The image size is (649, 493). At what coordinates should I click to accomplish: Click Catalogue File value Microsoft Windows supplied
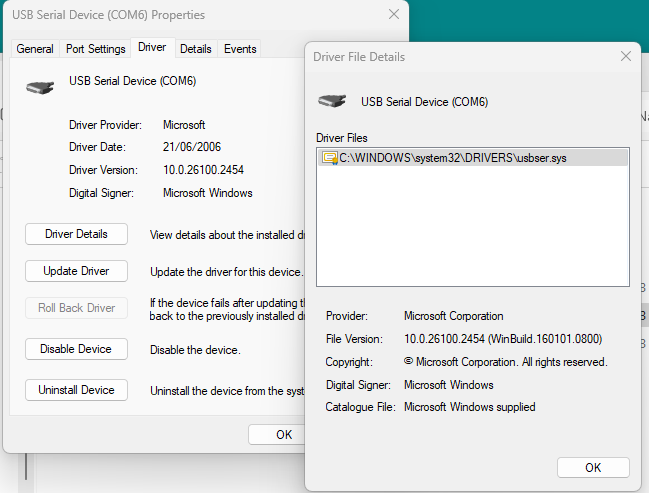(470, 407)
